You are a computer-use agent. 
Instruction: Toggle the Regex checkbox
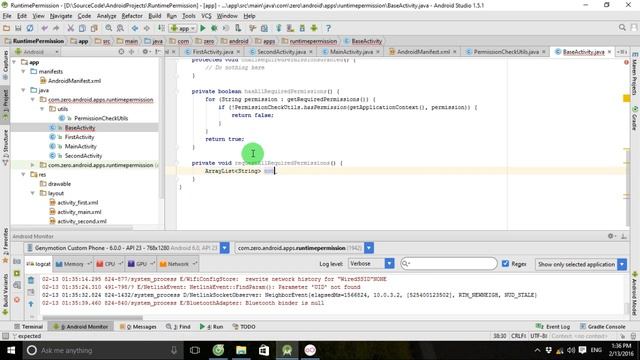click(505, 264)
